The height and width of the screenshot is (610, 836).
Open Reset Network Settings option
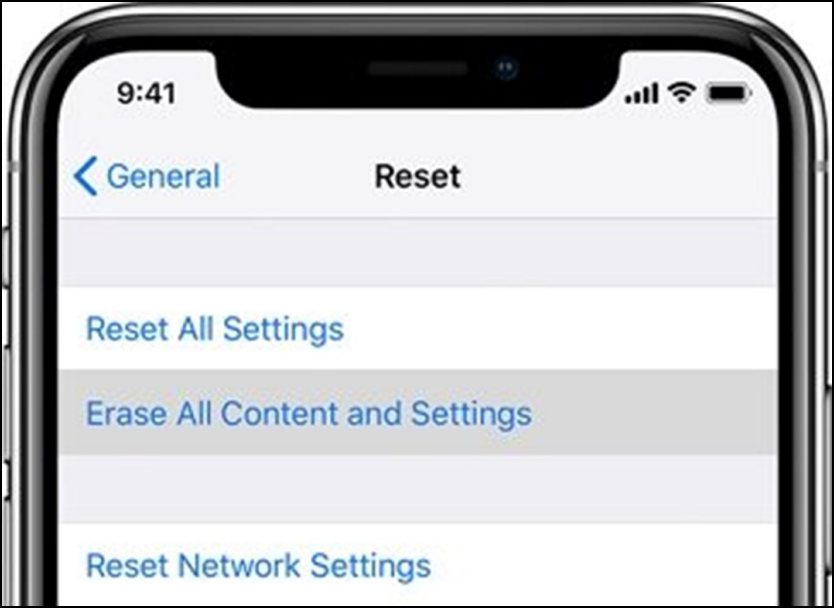point(259,566)
